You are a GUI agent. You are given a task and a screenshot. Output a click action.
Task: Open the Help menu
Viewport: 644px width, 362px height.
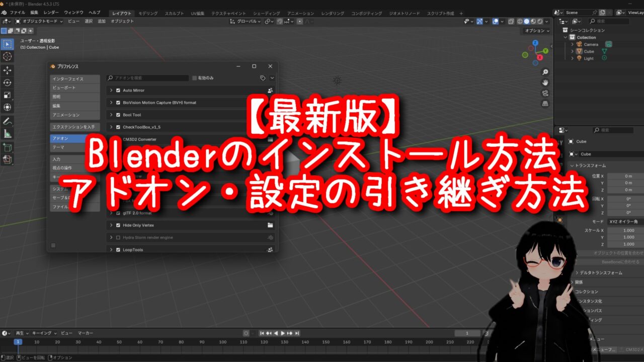point(95,13)
